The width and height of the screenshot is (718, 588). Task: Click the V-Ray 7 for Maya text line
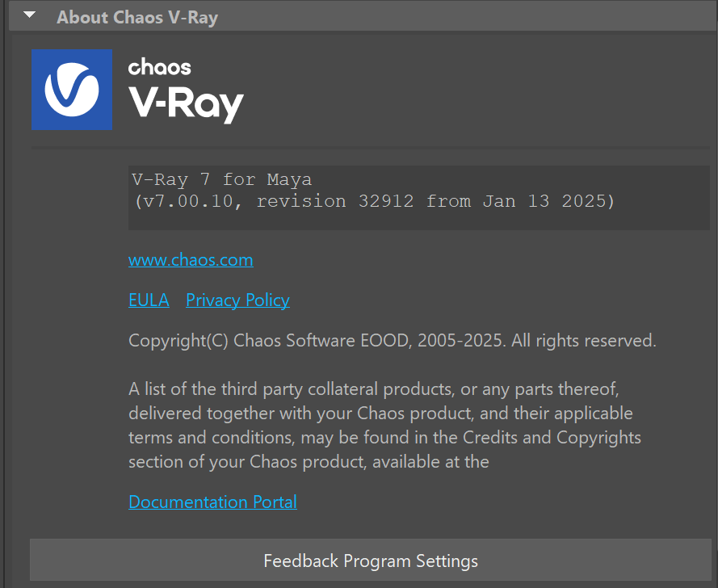(x=221, y=179)
